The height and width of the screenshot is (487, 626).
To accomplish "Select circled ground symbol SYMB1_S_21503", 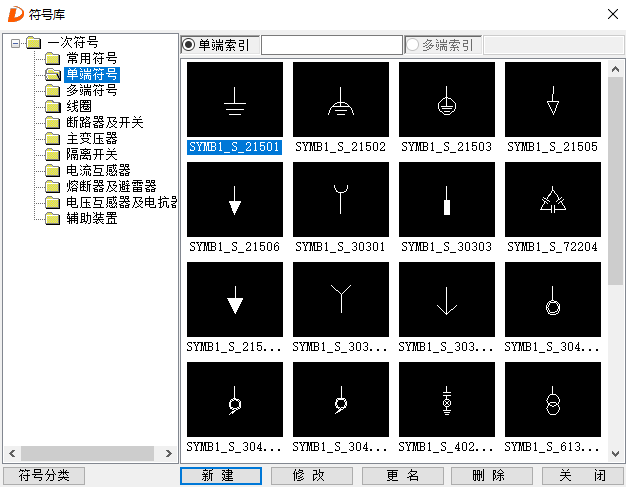I will pyautogui.click(x=447, y=99).
